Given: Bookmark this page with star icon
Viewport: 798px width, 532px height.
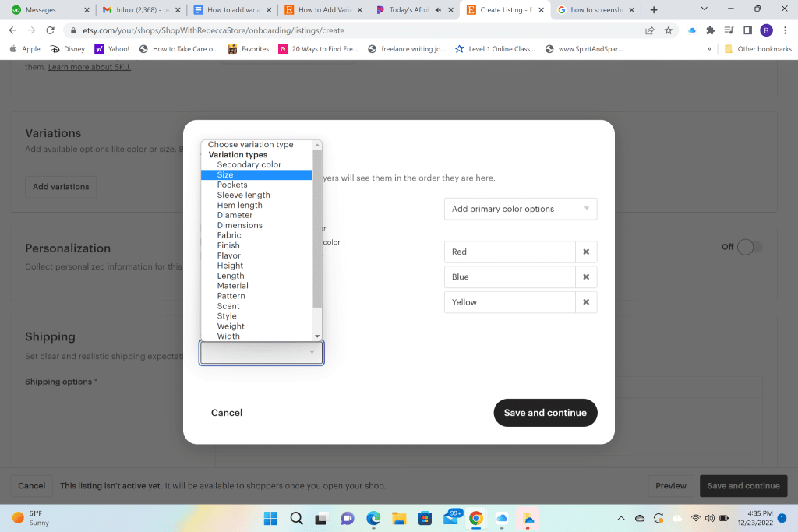Looking at the screenshot, I should (669, 30).
